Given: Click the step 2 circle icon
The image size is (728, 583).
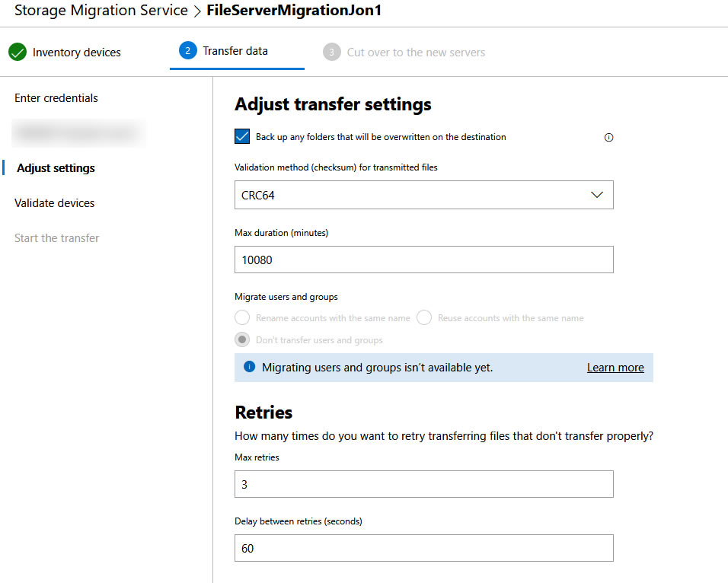Looking at the screenshot, I should [x=187, y=50].
